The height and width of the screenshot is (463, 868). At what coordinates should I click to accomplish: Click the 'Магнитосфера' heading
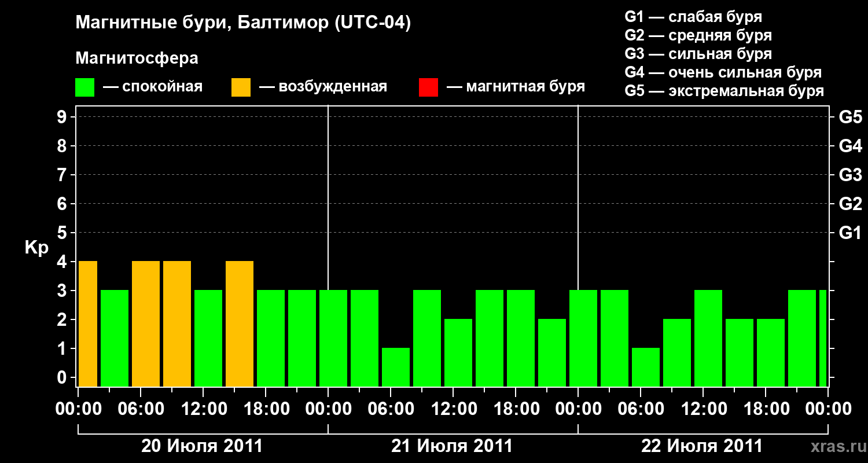tap(137, 58)
